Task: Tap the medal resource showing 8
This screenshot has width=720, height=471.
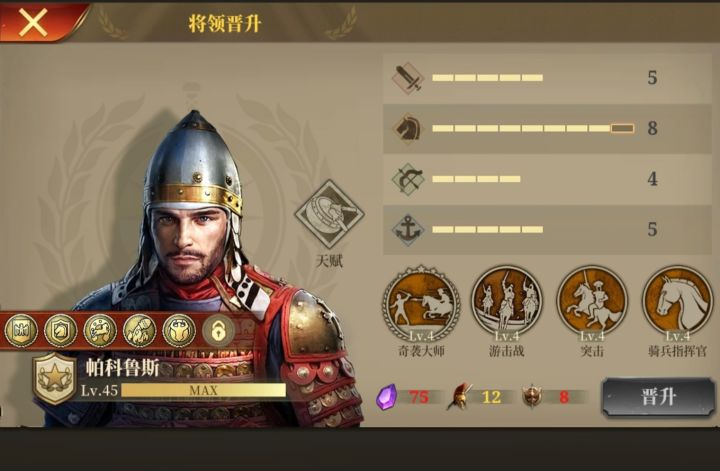Action: pos(532,397)
